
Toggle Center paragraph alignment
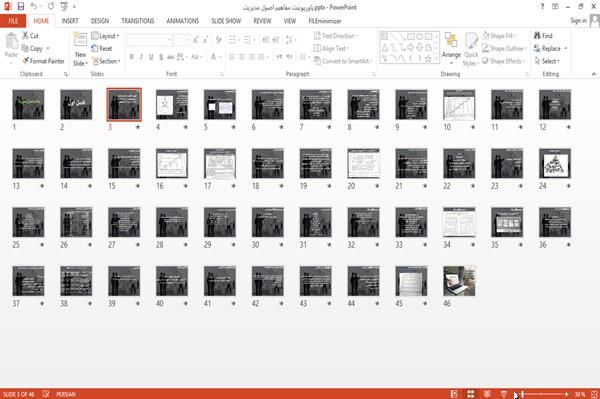point(241,57)
